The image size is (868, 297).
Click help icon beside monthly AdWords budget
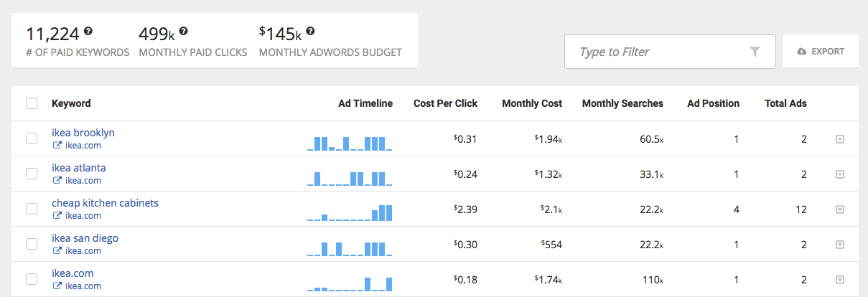(x=310, y=31)
